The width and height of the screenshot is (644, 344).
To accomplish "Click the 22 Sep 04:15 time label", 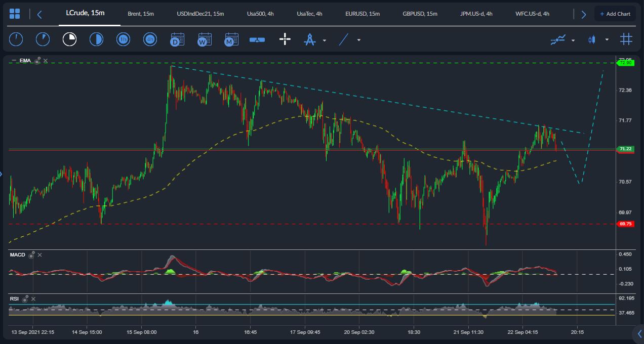I will point(522,332).
